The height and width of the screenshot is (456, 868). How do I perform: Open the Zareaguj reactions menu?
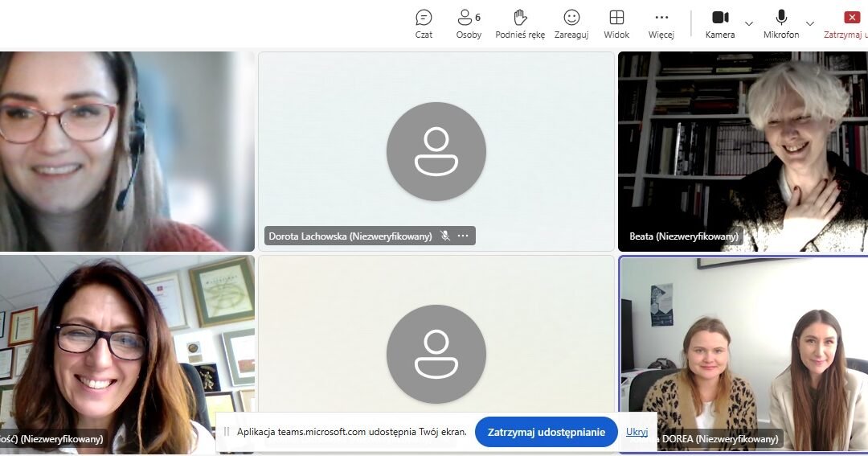pos(571,24)
